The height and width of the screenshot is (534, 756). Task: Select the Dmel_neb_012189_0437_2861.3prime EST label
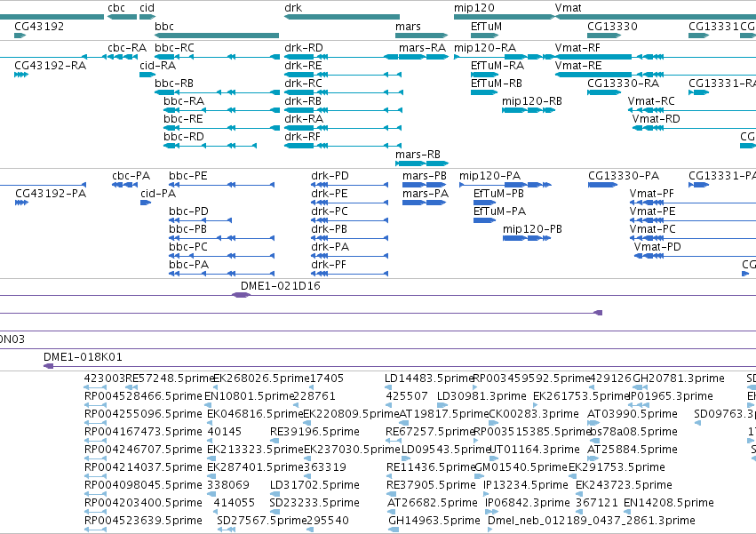(592, 521)
